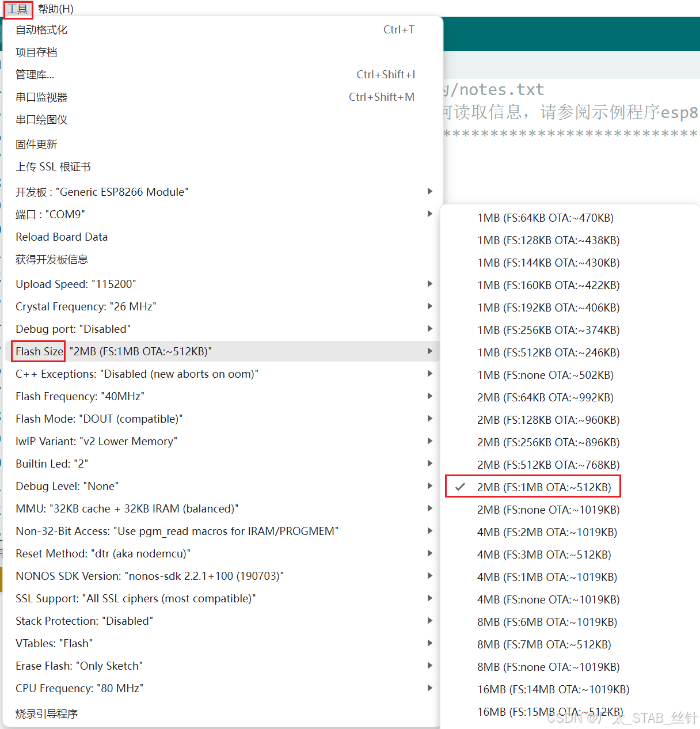Select 8MB (FS:none OTA:~1019KB) option
This screenshot has width=700, height=729.
(570, 667)
